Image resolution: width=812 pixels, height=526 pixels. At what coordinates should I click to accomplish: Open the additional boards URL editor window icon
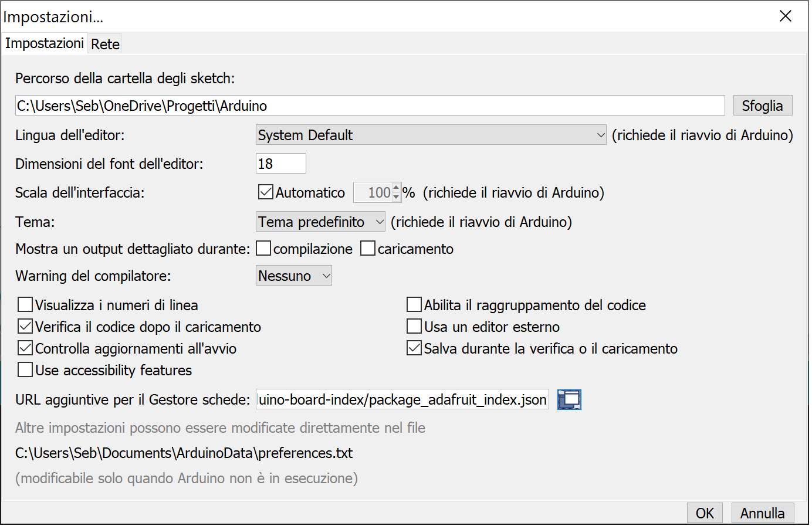(x=569, y=399)
